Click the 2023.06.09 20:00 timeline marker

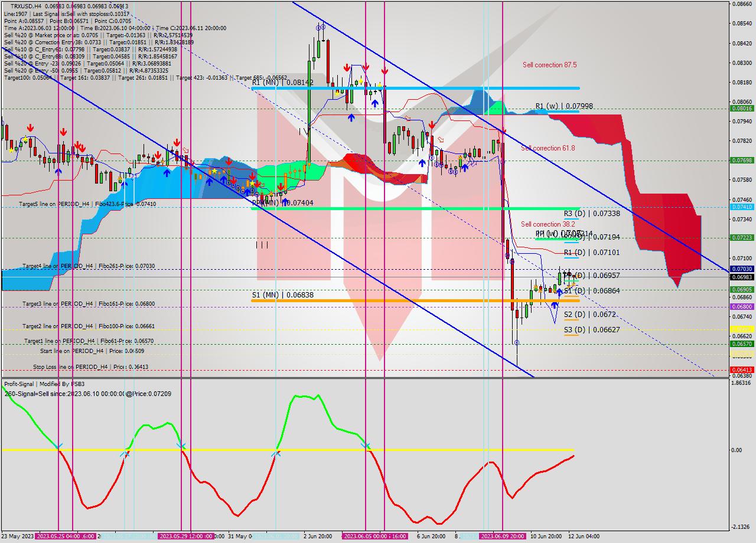pyautogui.click(x=502, y=537)
